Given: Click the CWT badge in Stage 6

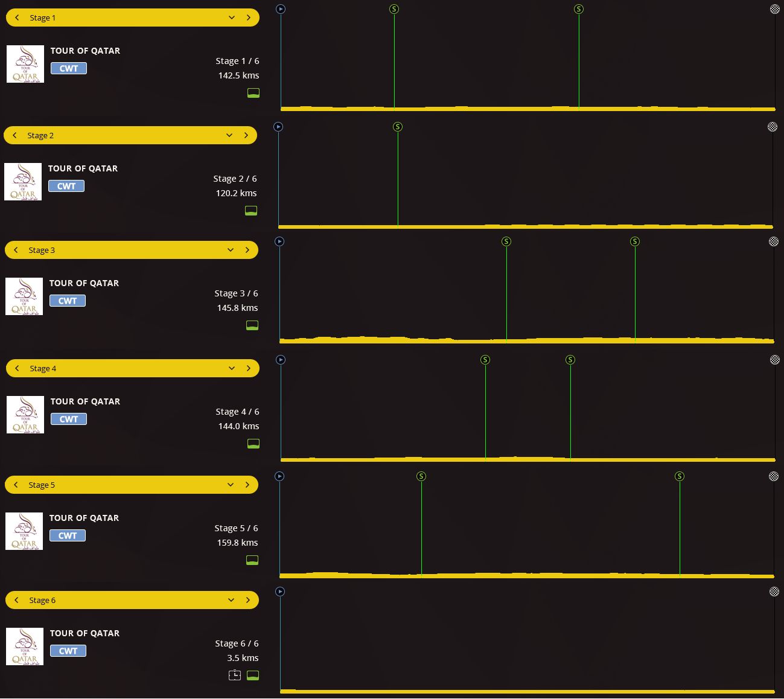Looking at the screenshot, I should (x=68, y=651).
